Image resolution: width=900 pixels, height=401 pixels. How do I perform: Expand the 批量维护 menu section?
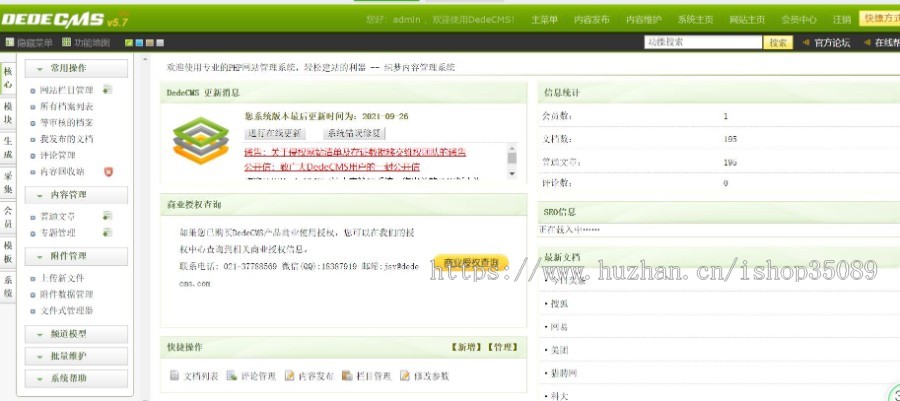click(x=76, y=356)
